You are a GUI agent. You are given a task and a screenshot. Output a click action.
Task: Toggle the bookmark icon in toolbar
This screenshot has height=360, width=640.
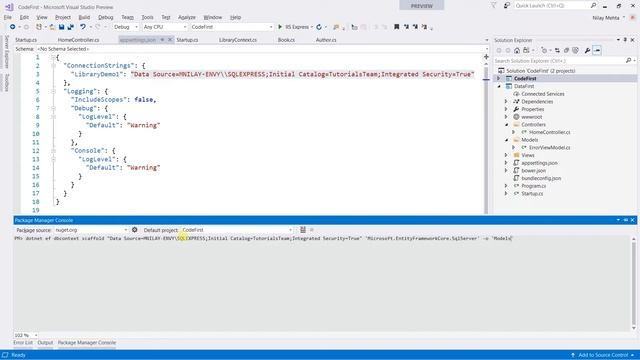tap(396, 27)
